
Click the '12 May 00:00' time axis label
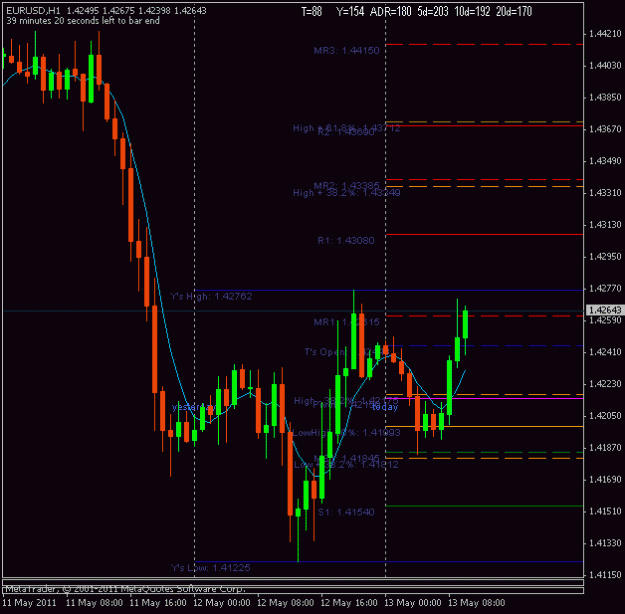tap(222, 602)
